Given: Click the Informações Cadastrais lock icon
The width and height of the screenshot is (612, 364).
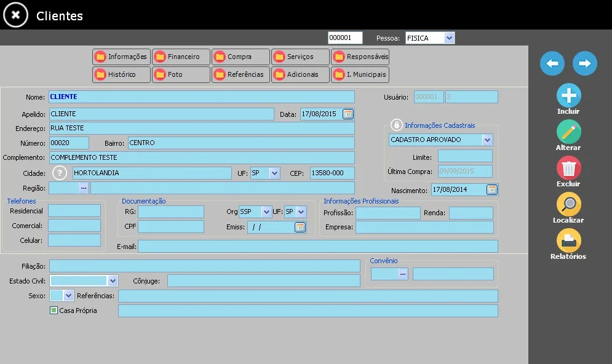Looking at the screenshot, I should click(397, 125).
